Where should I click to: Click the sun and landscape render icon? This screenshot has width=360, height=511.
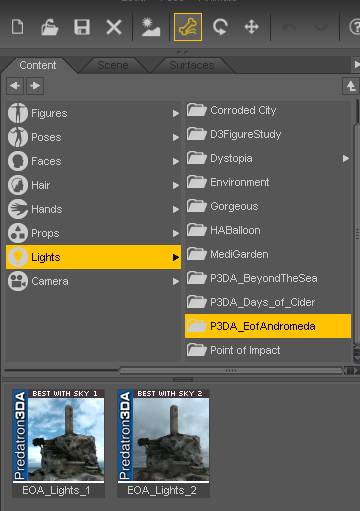pyautogui.click(x=151, y=27)
